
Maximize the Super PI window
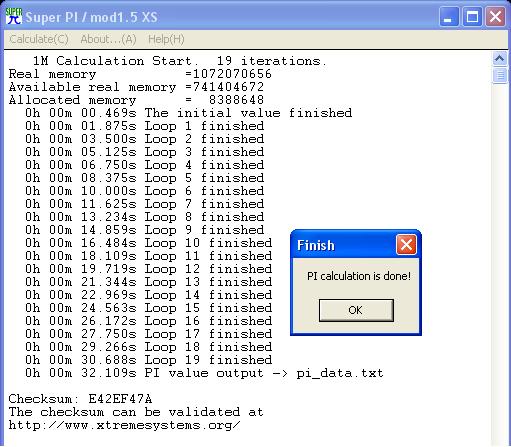(x=472, y=17)
